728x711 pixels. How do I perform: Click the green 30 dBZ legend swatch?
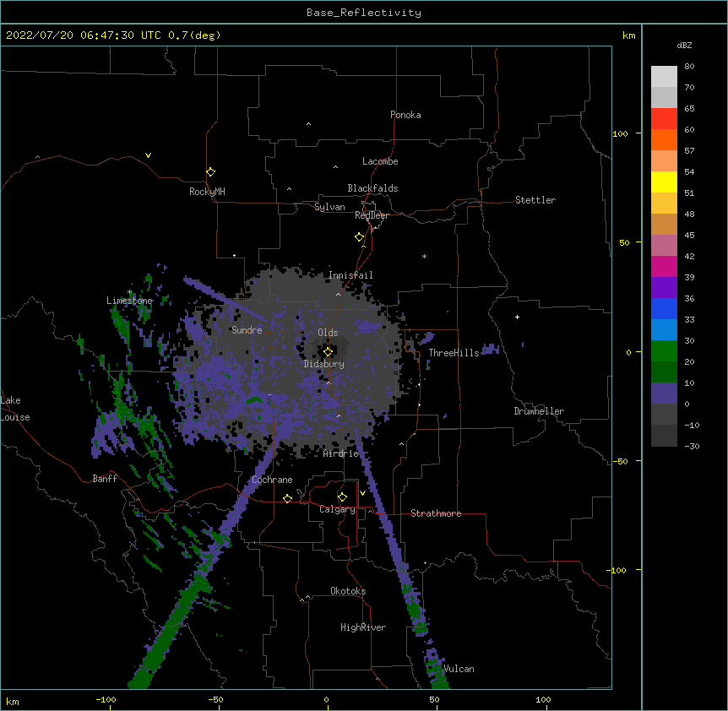coord(664,351)
